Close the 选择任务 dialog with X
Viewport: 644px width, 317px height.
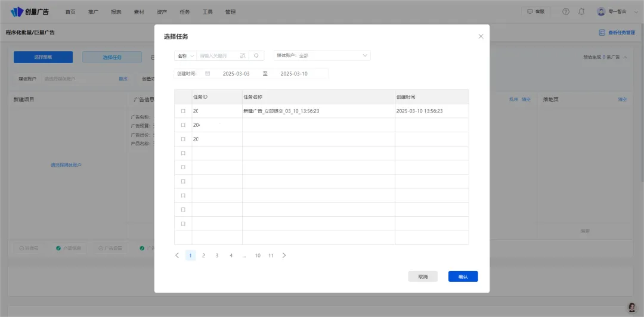pos(481,36)
